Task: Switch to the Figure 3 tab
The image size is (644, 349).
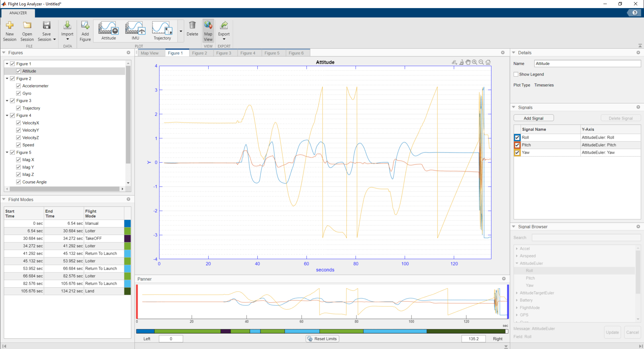Action: pyautogui.click(x=224, y=53)
